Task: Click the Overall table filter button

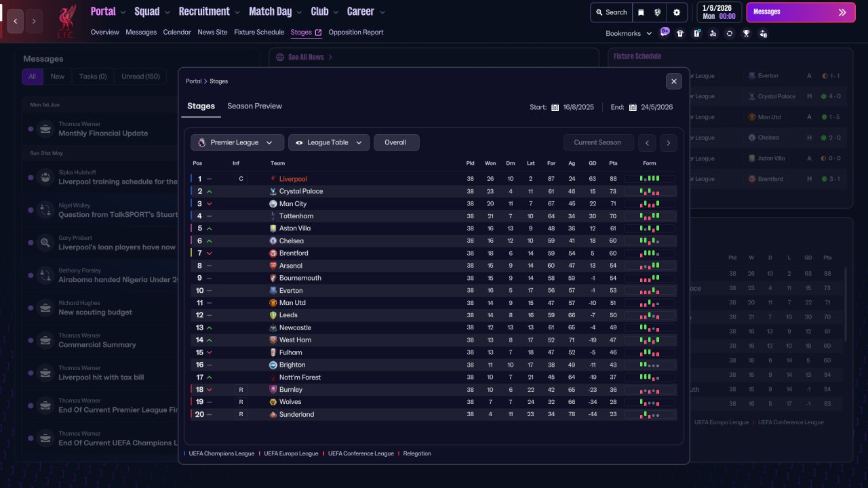Action: 396,142
